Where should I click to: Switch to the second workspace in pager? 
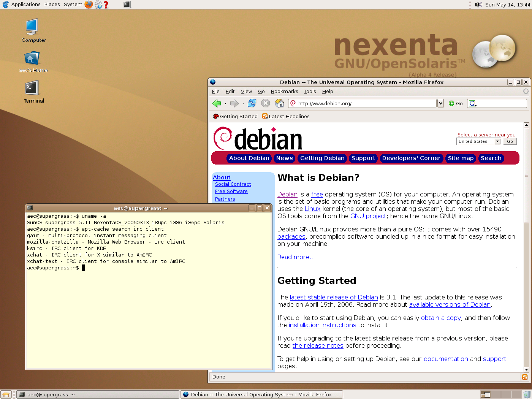coord(496,394)
